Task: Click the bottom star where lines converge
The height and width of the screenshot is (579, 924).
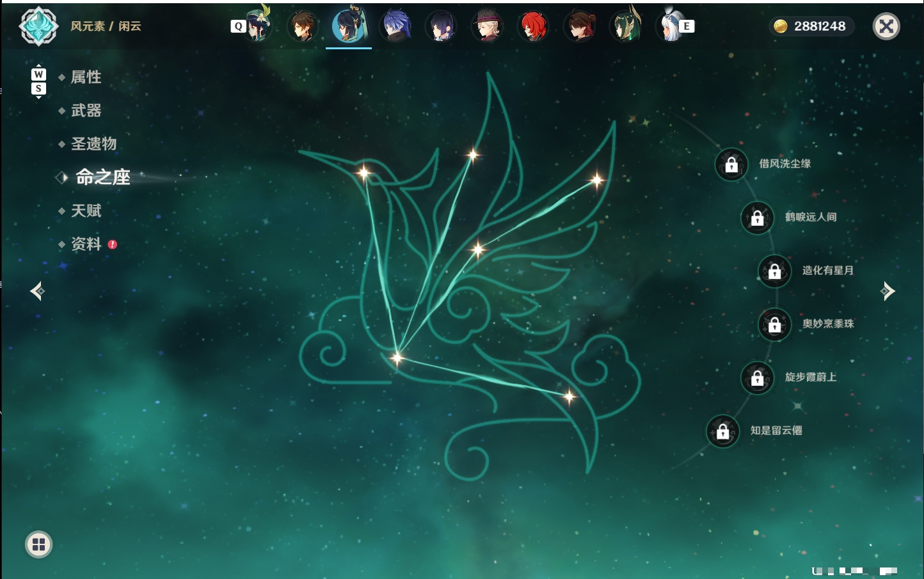Action: point(397,358)
